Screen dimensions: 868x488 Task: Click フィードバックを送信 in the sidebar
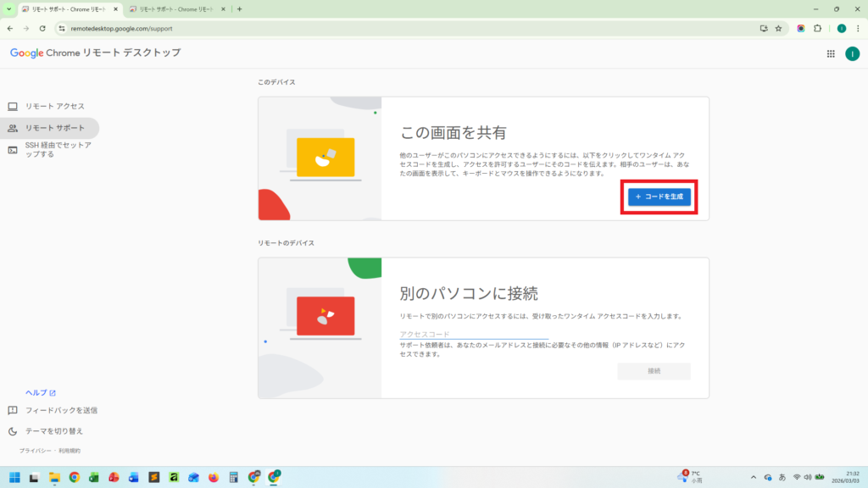point(61,411)
